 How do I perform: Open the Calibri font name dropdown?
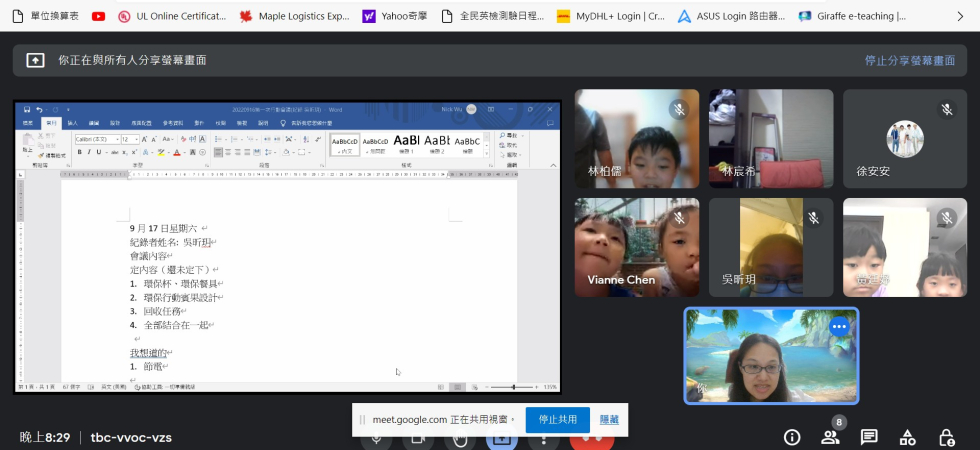pyautogui.click(x=117, y=139)
